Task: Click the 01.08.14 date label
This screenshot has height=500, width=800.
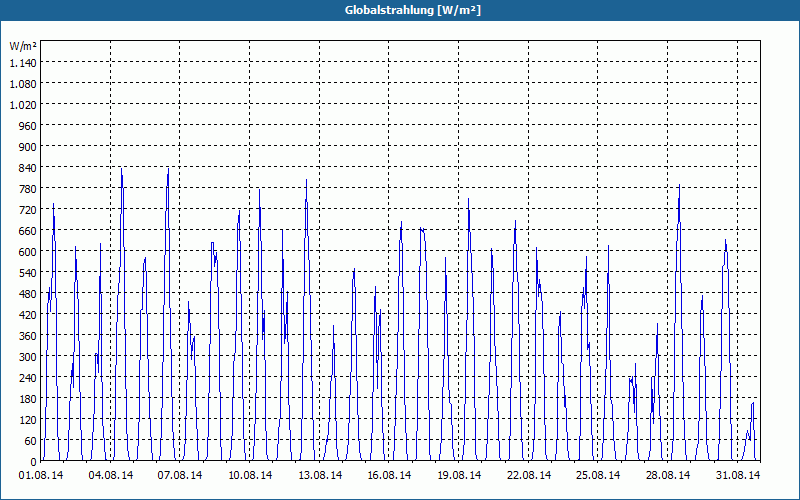Action: click(41, 475)
